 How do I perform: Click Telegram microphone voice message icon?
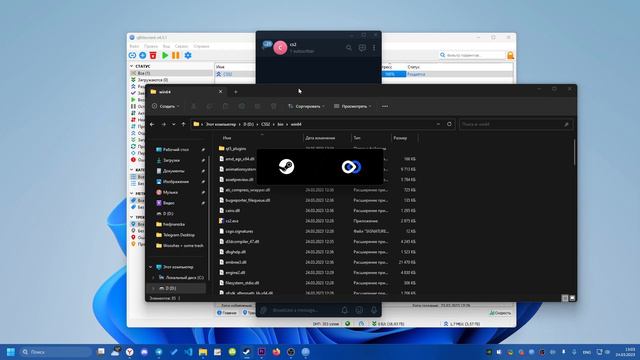tap(374, 310)
